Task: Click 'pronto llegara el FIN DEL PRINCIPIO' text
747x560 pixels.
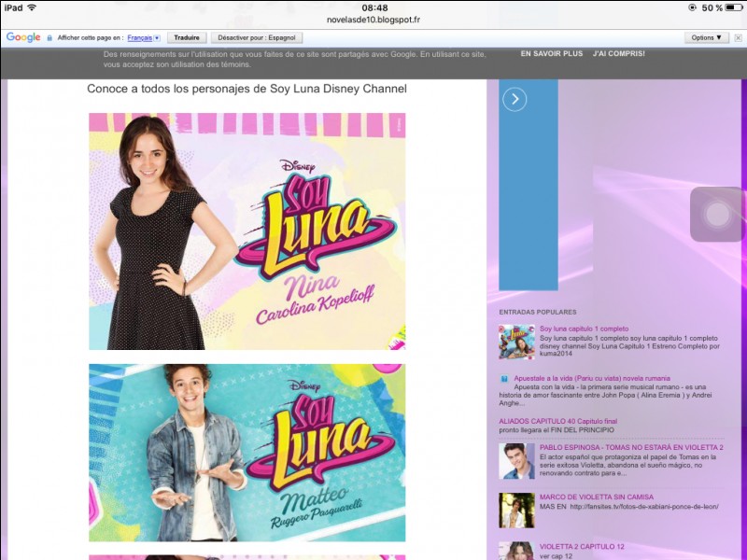Action: point(557,429)
